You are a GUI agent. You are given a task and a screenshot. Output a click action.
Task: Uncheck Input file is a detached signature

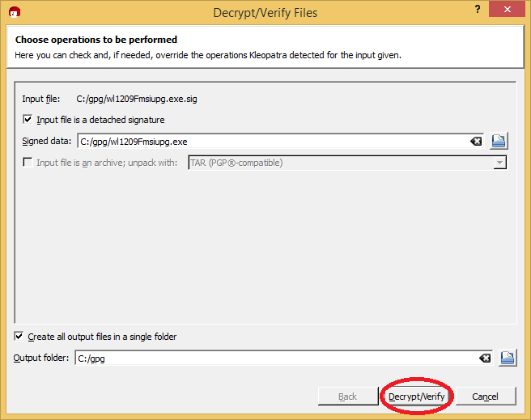pos(28,120)
